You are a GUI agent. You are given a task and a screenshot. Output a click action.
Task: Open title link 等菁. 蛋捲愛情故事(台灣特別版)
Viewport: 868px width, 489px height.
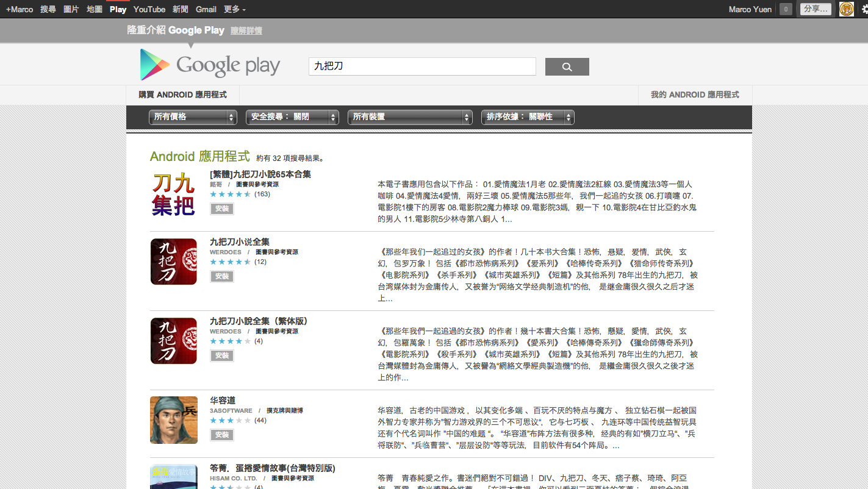click(x=273, y=468)
